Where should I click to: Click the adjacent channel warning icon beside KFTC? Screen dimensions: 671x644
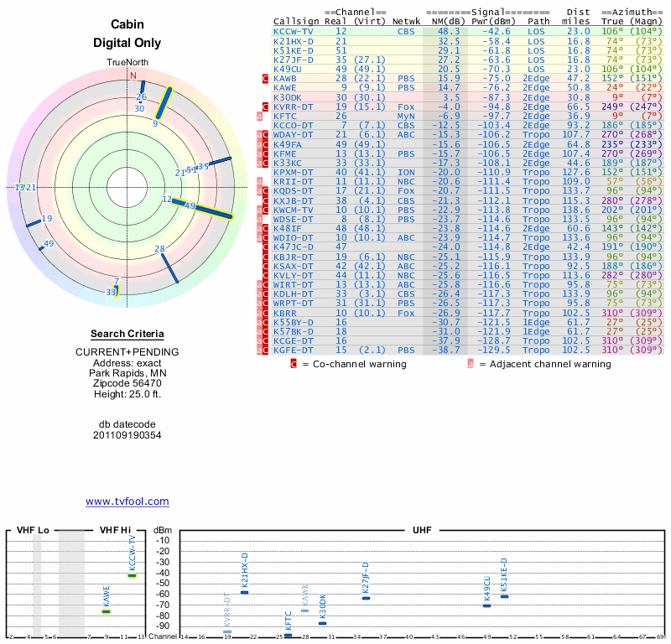(x=259, y=116)
